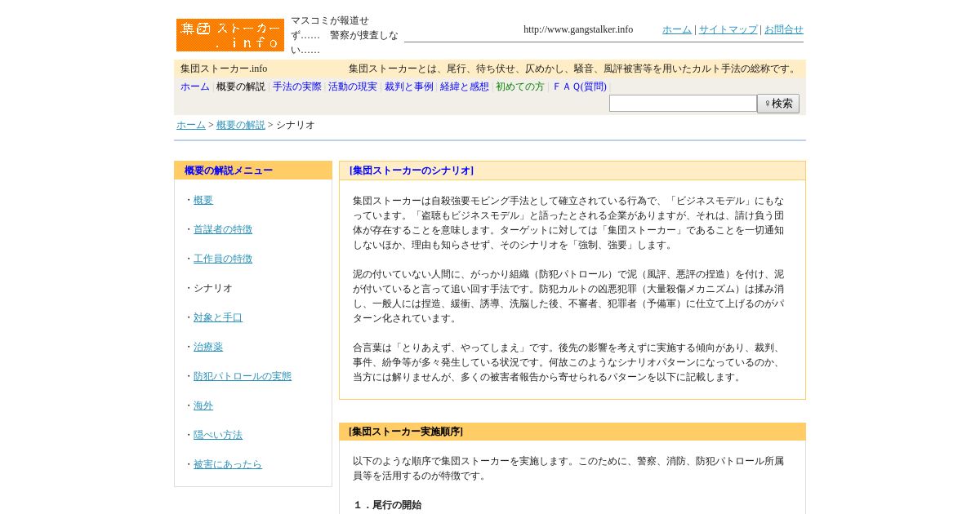Screen dimensions: 980x514
Task: Select ＦＡＱ(質問) in the navigation menu
Action: click(x=580, y=86)
